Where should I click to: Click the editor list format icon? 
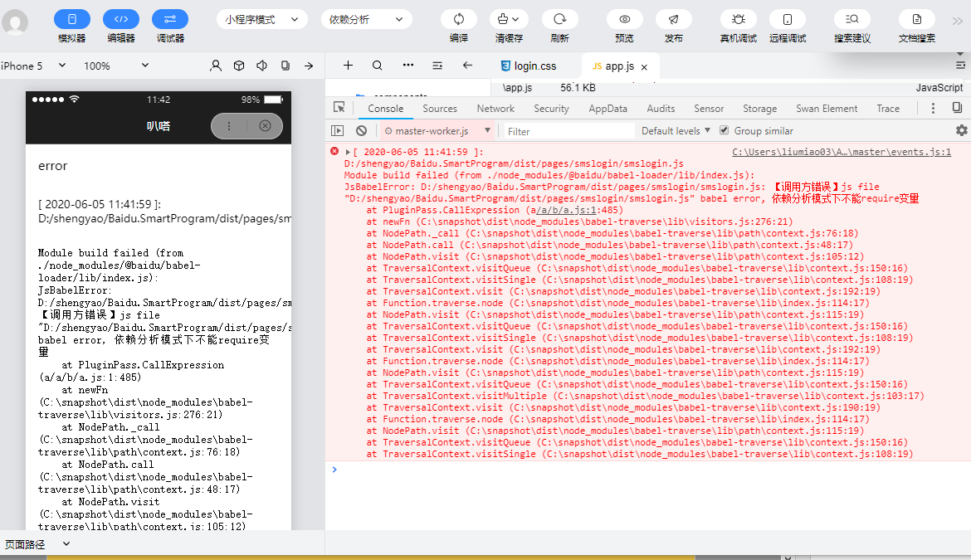[437, 65]
